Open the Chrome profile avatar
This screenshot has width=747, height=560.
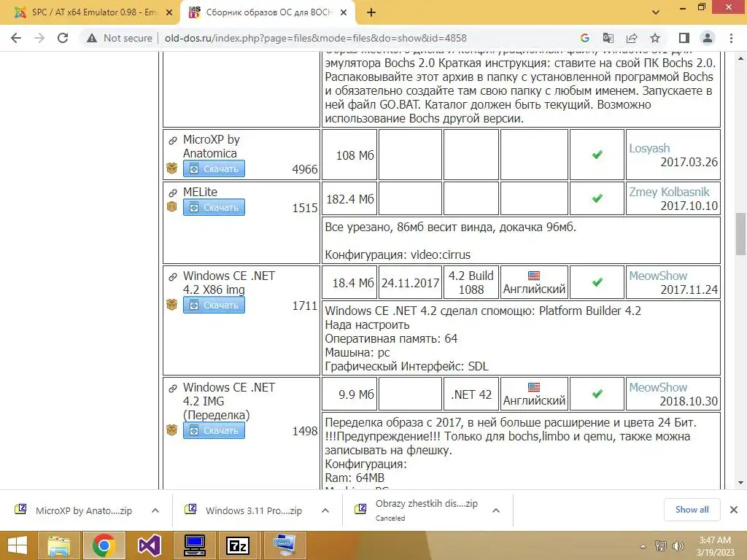pyautogui.click(x=708, y=38)
